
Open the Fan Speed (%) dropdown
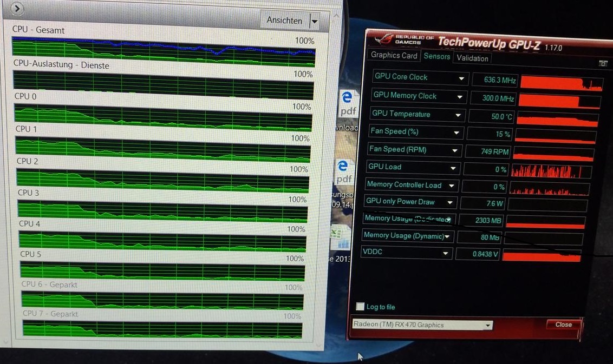tap(457, 133)
